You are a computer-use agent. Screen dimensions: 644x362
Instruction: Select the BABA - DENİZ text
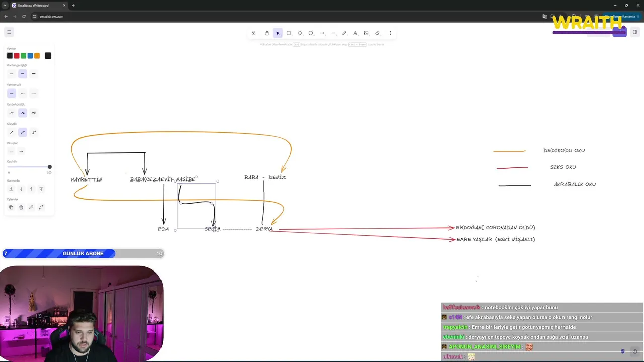click(x=265, y=177)
